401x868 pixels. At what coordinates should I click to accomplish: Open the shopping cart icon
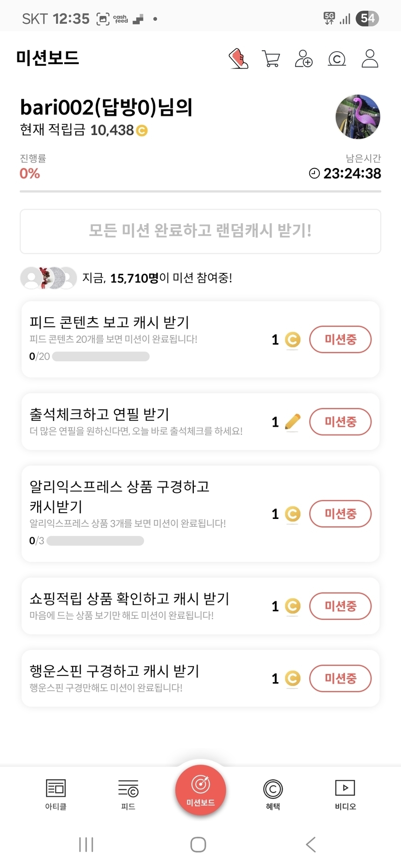[271, 58]
